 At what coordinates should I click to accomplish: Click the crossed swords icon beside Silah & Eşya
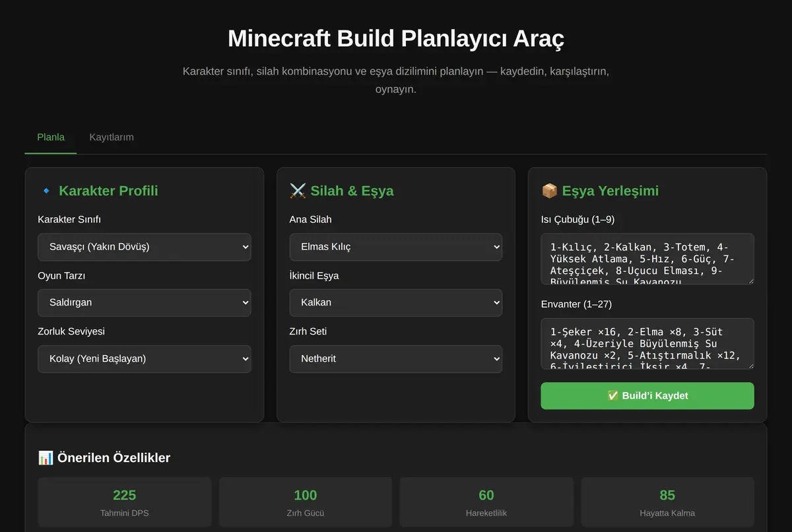[x=298, y=191]
